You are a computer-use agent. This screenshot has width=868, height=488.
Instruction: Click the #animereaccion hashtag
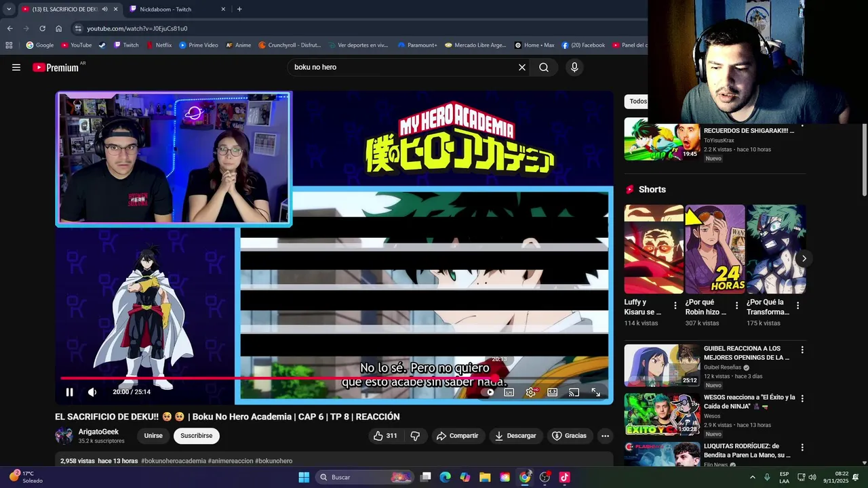click(x=231, y=461)
